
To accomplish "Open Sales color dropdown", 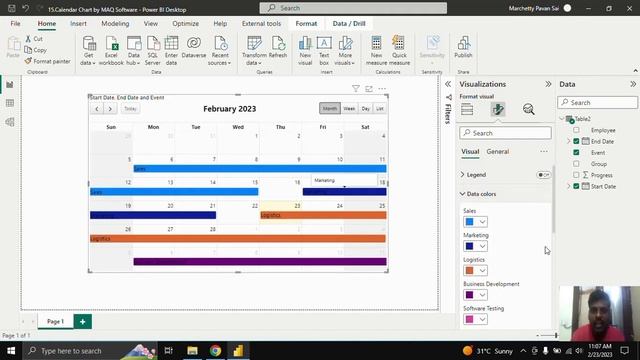I will (476, 222).
